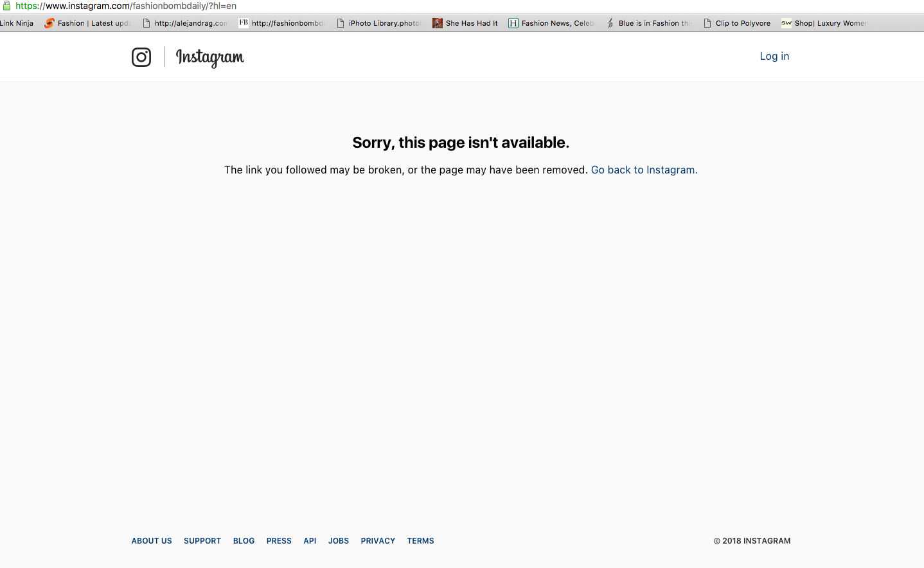Click the Sorry, this page isn't available heading

point(461,143)
